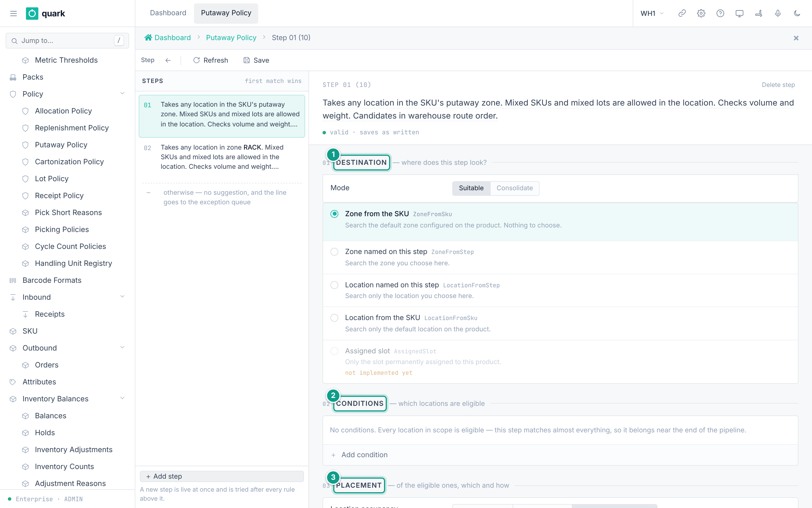This screenshot has height=508, width=812.
Task: Open Inventory Counts in sidebar
Action: [64, 467]
